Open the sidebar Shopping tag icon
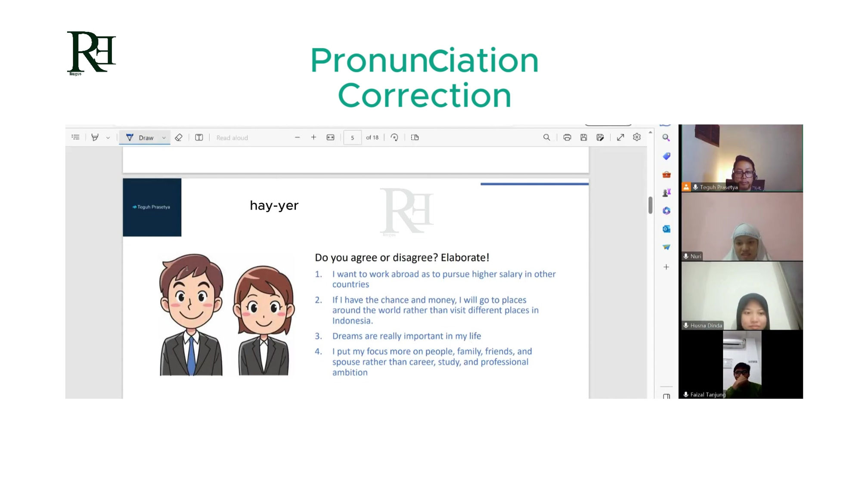 [x=666, y=157]
